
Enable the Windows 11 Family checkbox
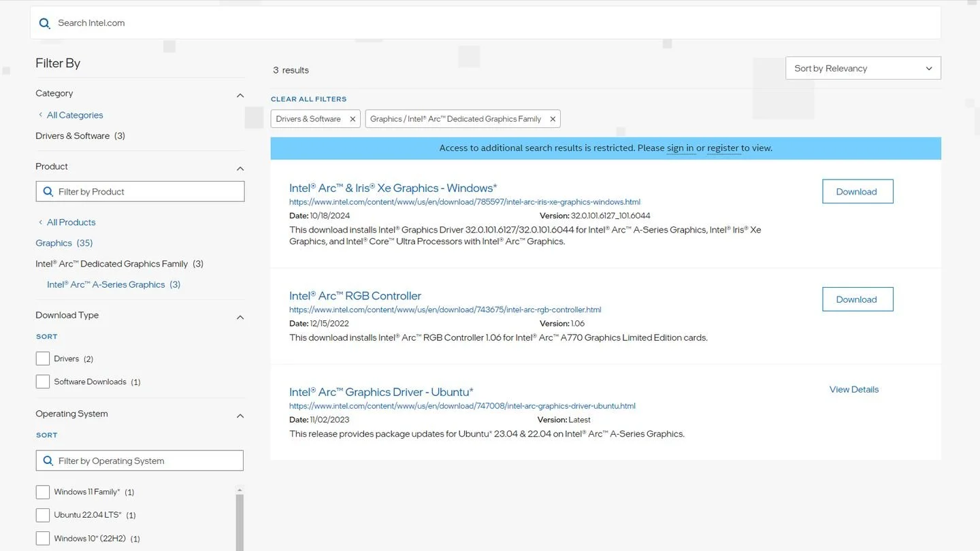point(43,492)
